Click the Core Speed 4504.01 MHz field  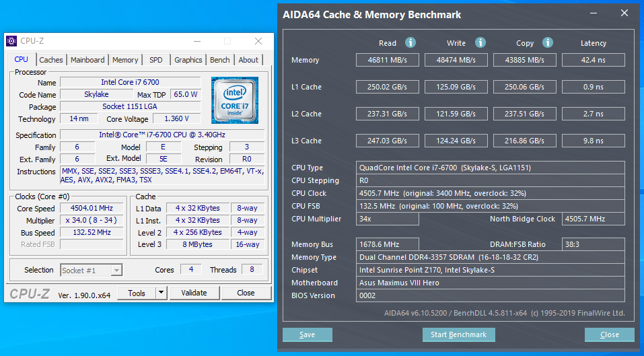click(x=92, y=208)
